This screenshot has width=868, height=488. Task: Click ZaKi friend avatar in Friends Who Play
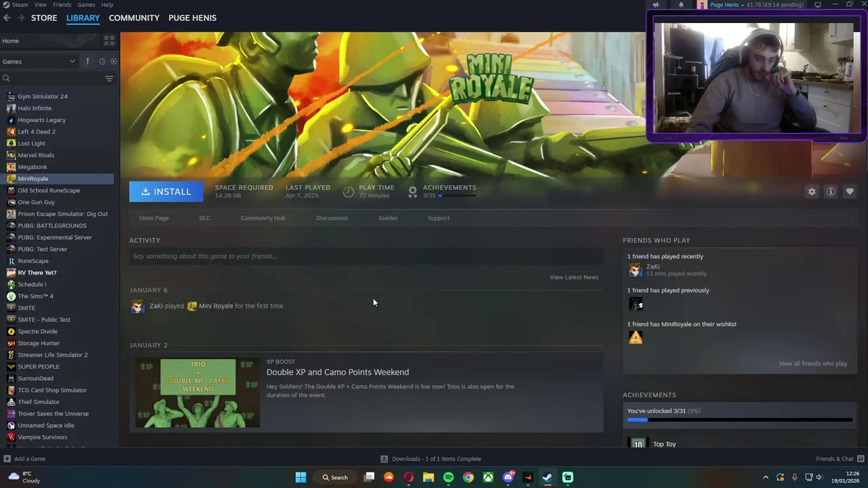pyautogui.click(x=635, y=270)
